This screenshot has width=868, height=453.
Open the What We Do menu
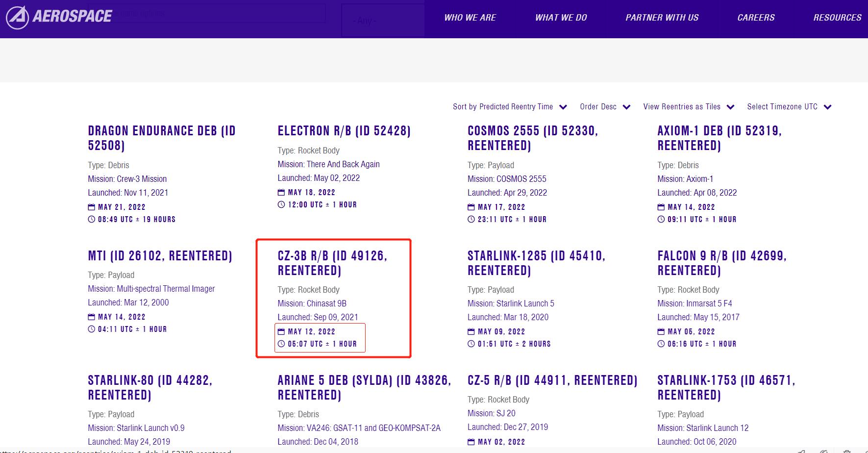point(561,18)
